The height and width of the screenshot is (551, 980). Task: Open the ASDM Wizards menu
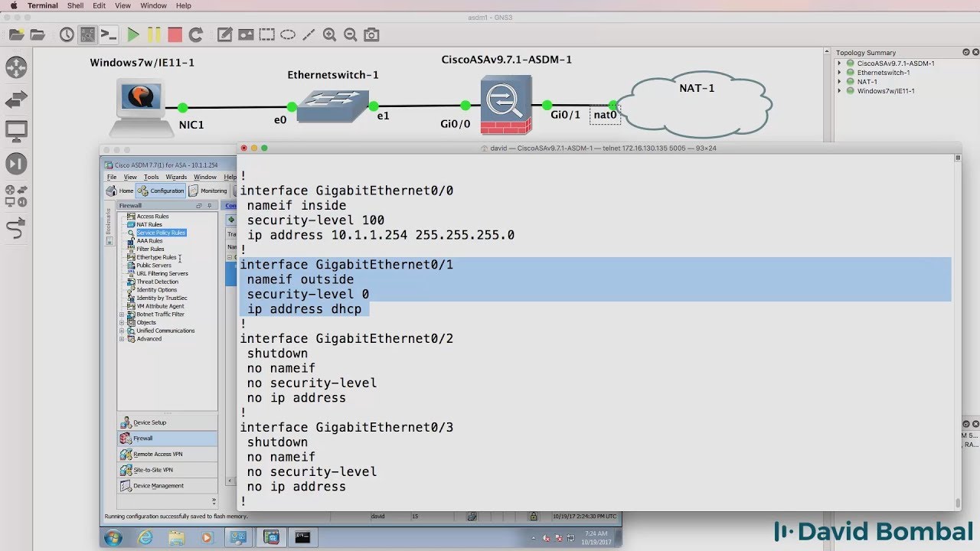pos(176,177)
